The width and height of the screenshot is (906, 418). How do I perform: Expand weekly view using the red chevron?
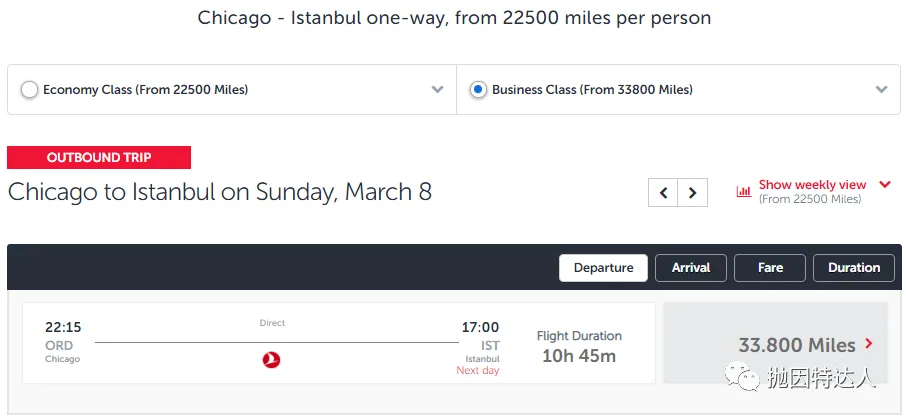[885, 185]
